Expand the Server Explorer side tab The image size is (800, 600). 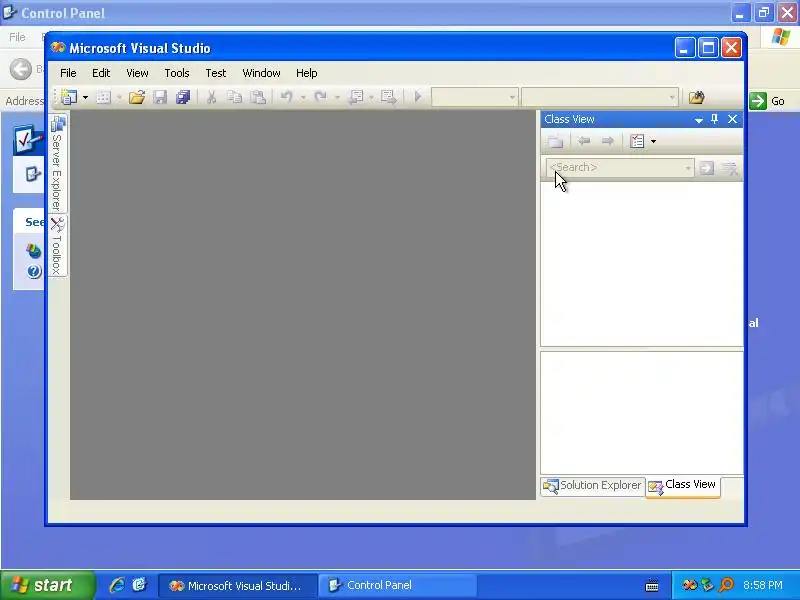pyautogui.click(x=58, y=163)
